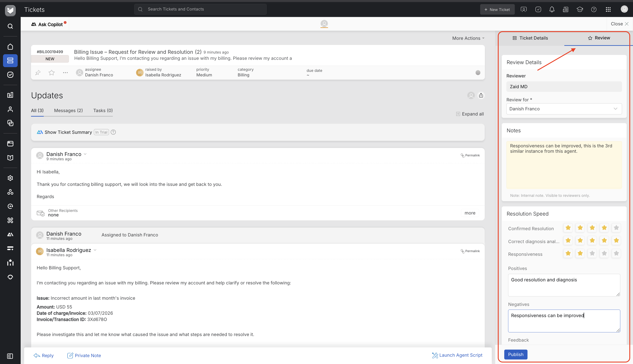This screenshot has height=364, width=633.
Task: Click the share icon beside Updates
Action: point(481,95)
